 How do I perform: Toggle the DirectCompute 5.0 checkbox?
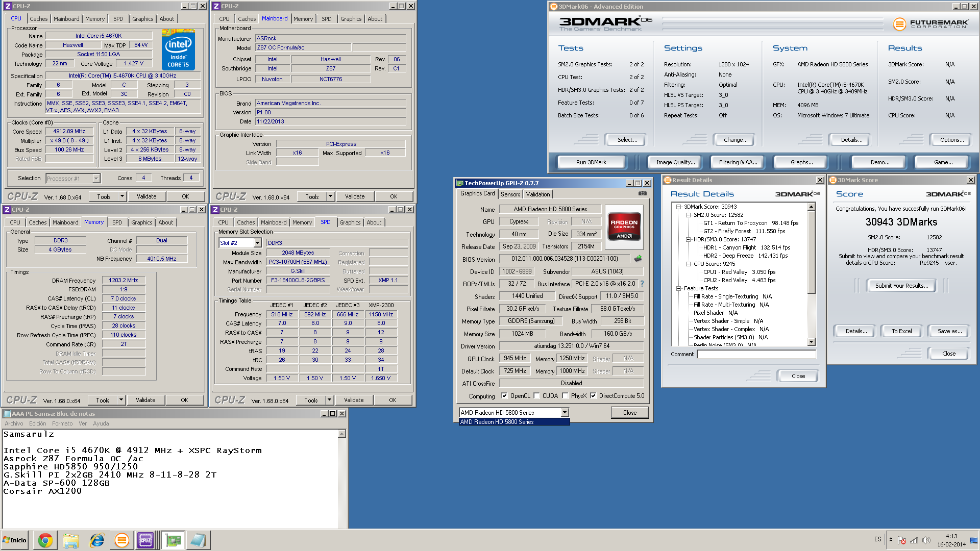593,396
